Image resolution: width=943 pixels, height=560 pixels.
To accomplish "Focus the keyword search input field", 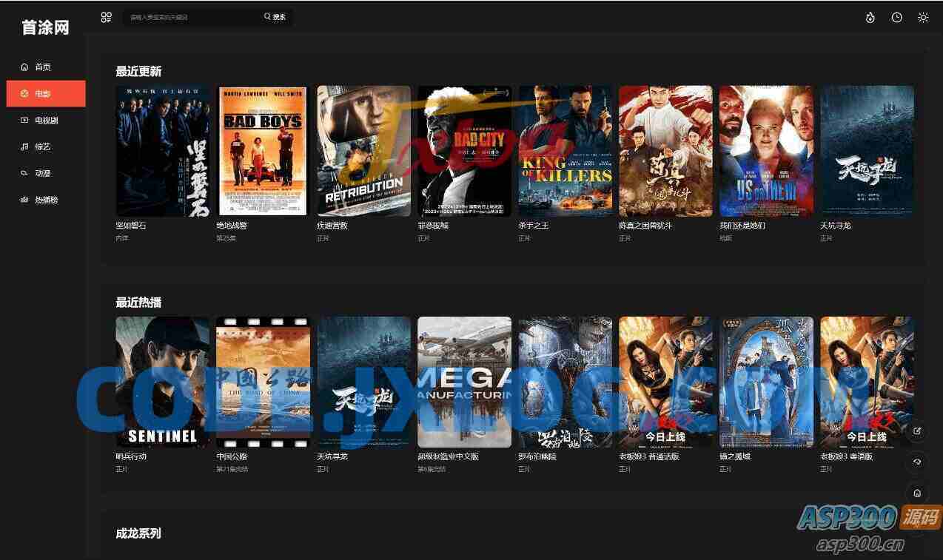I will [192, 17].
